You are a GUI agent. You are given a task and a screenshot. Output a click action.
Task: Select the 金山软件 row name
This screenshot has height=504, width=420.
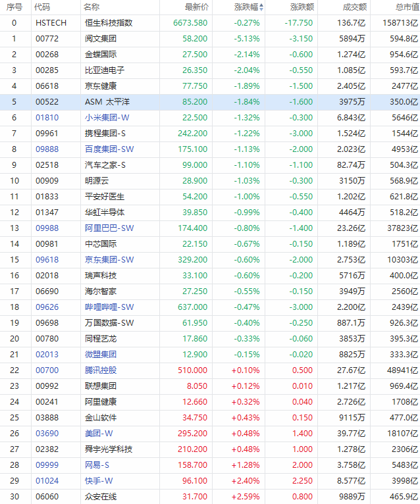click(x=101, y=418)
